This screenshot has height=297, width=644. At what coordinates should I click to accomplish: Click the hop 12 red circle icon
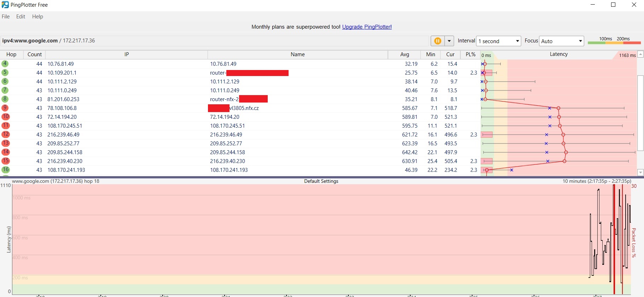click(5, 134)
